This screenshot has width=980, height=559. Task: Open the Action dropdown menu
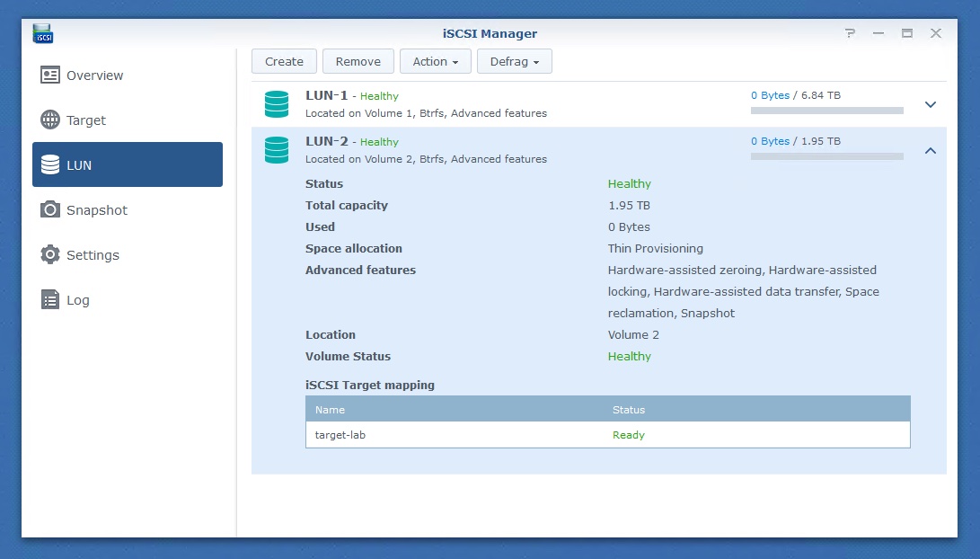click(436, 61)
